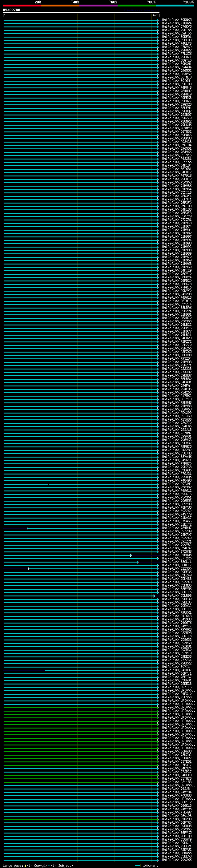Select the UniRef100_B9HIH9 label

(x=177, y=84)
